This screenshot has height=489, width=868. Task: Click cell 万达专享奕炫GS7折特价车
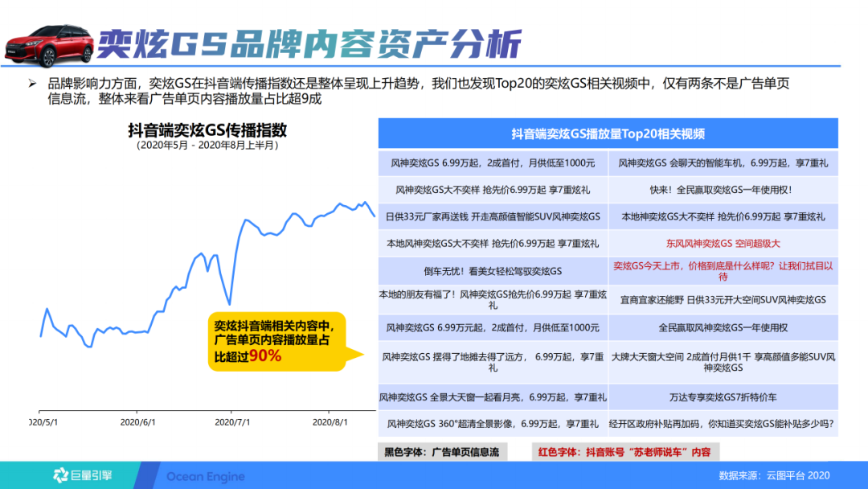[723, 397]
